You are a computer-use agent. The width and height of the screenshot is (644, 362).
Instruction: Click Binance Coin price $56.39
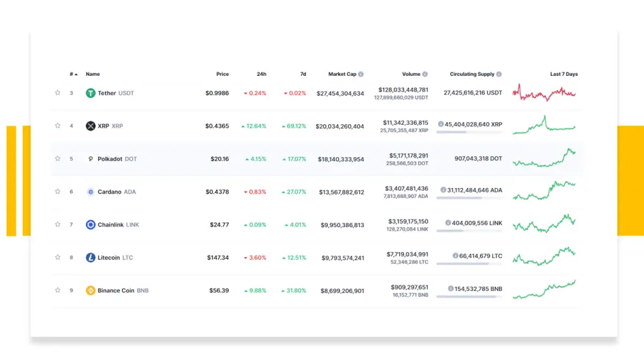click(219, 290)
